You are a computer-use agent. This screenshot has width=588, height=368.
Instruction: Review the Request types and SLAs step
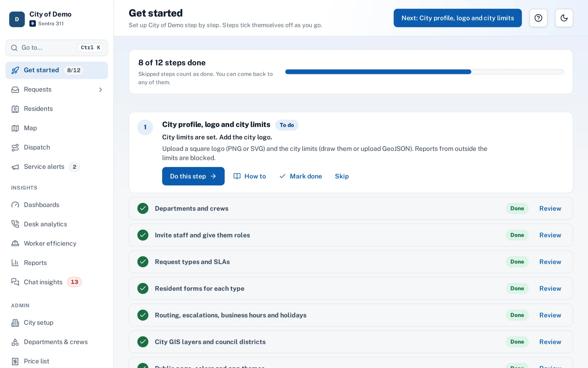[x=550, y=262]
